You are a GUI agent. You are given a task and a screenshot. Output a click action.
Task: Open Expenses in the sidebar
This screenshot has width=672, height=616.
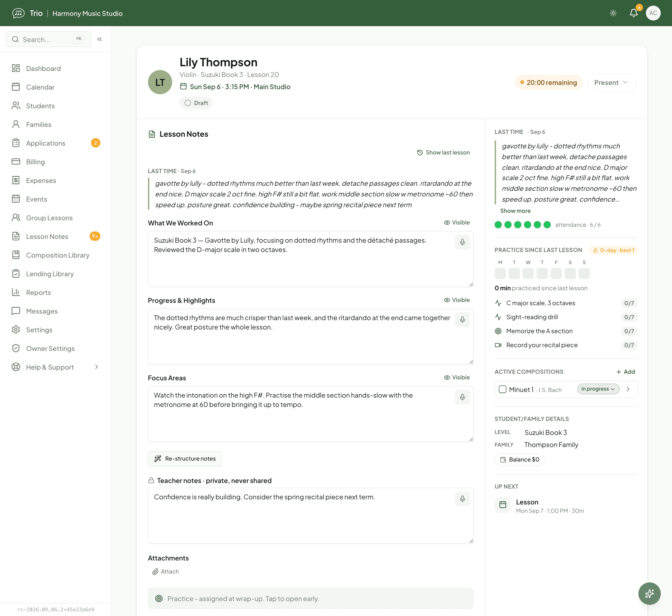pyautogui.click(x=56, y=180)
